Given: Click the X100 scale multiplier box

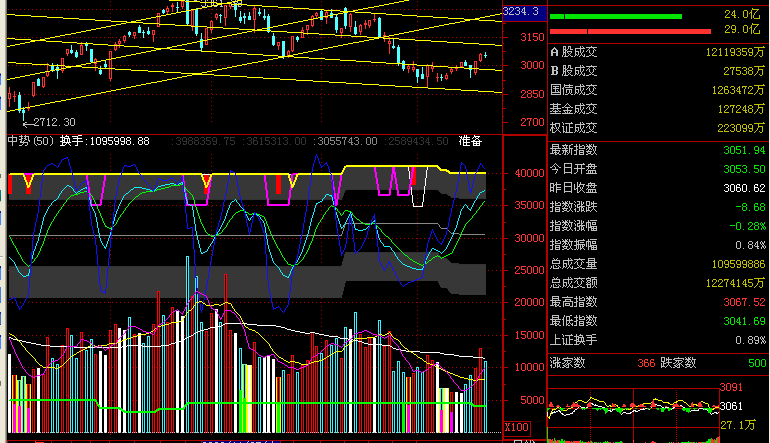Looking at the screenshot, I should (x=517, y=427).
